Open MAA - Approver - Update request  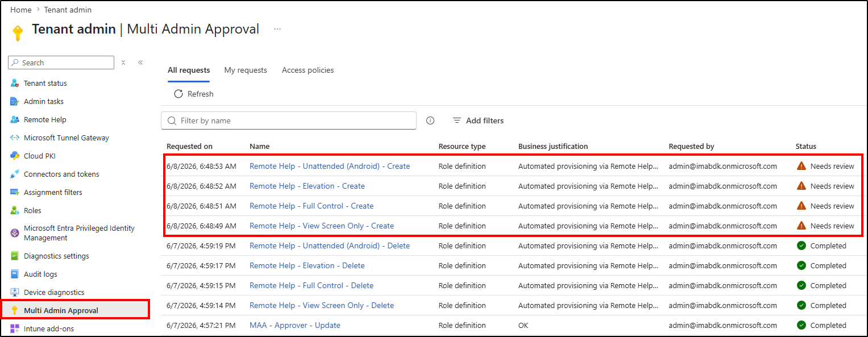[x=295, y=325]
